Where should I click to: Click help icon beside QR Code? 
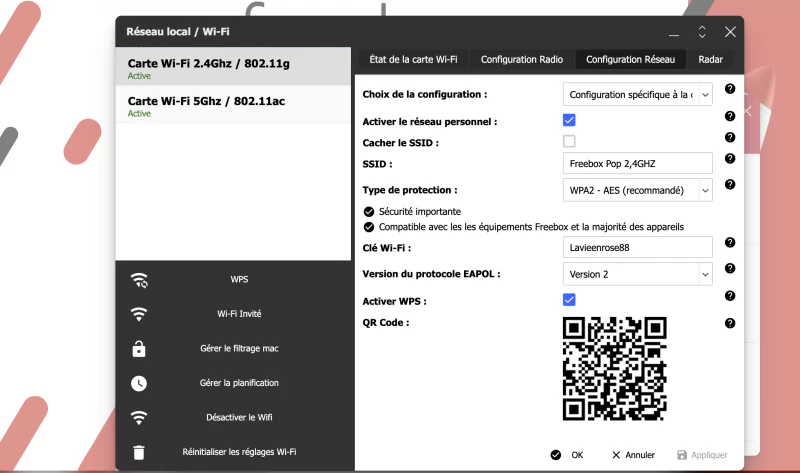click(730, 323)
